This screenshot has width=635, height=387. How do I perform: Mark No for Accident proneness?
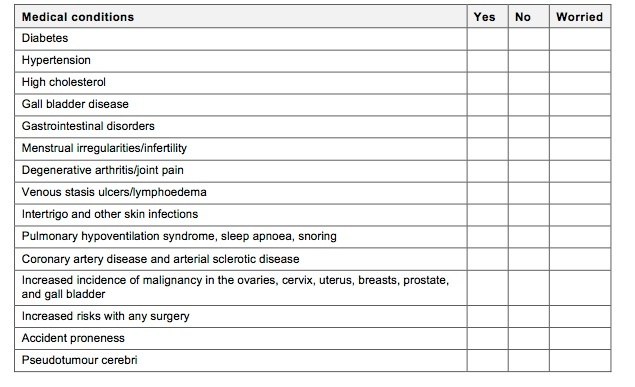(529, 339)
